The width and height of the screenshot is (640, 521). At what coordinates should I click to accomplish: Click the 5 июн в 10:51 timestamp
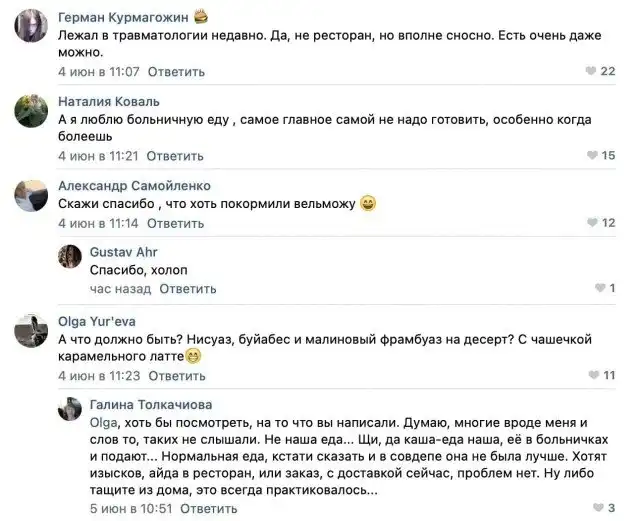pyautogui.click(x=132, y=508)
